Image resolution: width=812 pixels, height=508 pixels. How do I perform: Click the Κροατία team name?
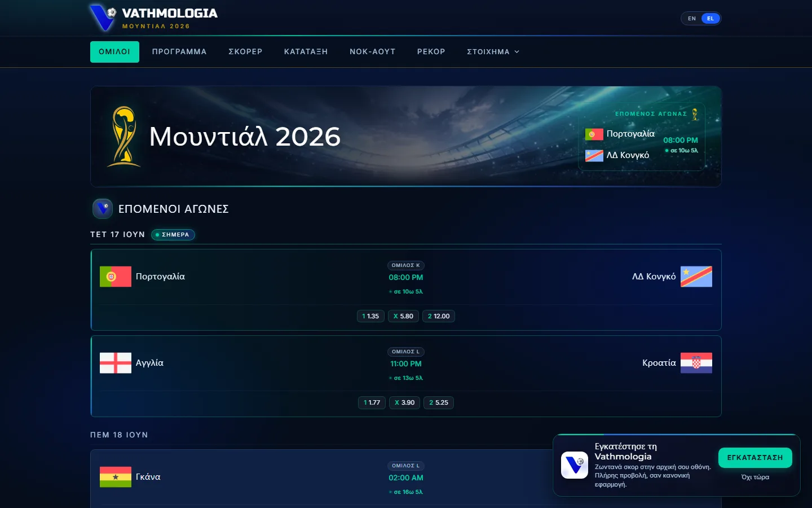659,363
